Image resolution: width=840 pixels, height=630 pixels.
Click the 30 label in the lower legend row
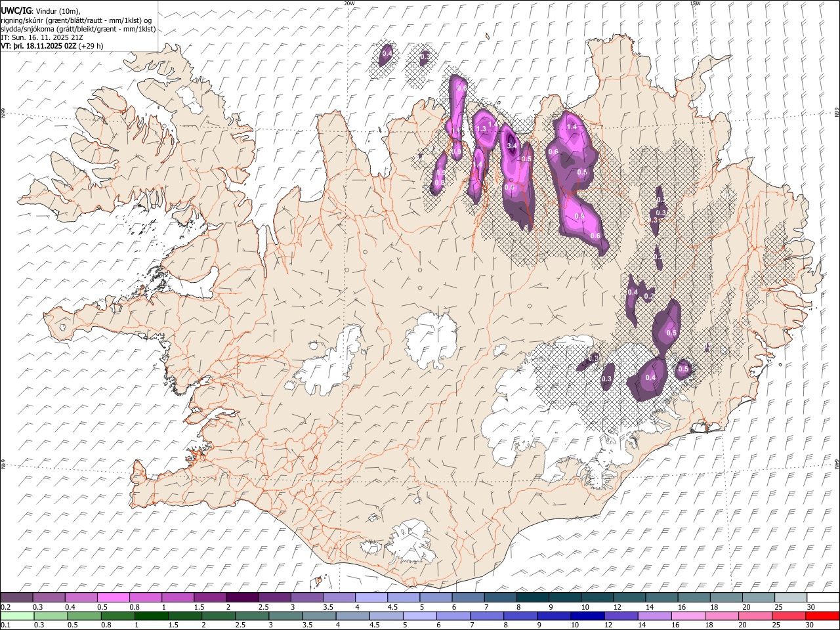(x=811, y=625)
